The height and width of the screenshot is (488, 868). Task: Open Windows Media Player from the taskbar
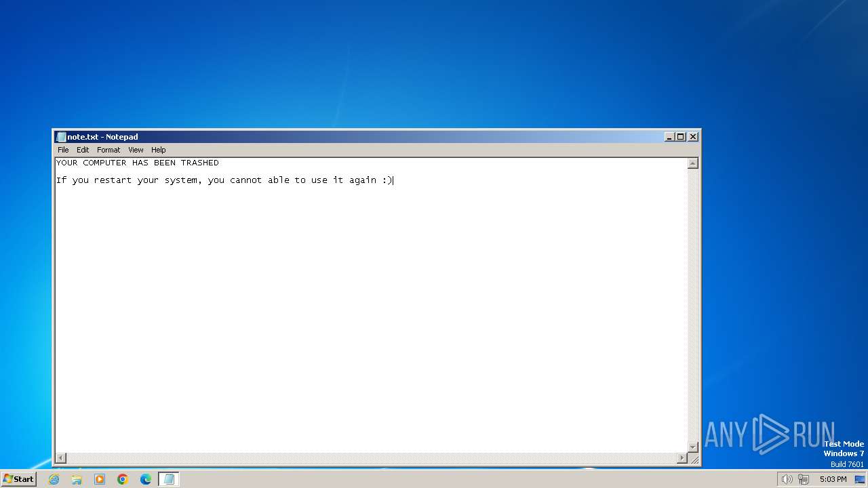tap(100, 479)
